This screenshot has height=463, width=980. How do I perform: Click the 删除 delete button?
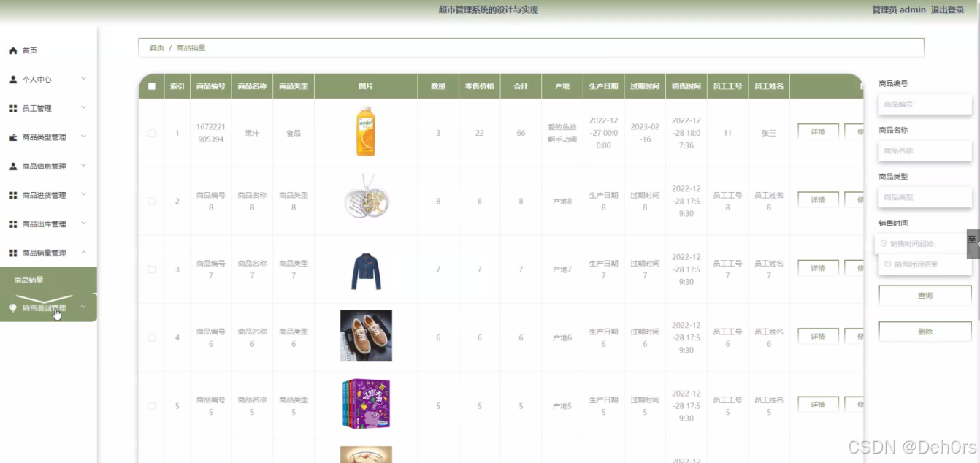coord(925,332)
